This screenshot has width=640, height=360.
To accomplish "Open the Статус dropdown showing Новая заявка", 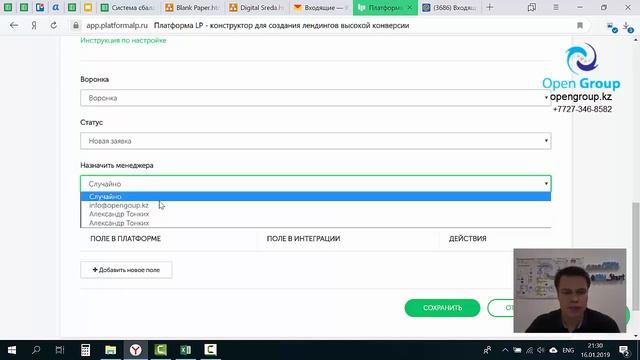I will pos(316,141).
